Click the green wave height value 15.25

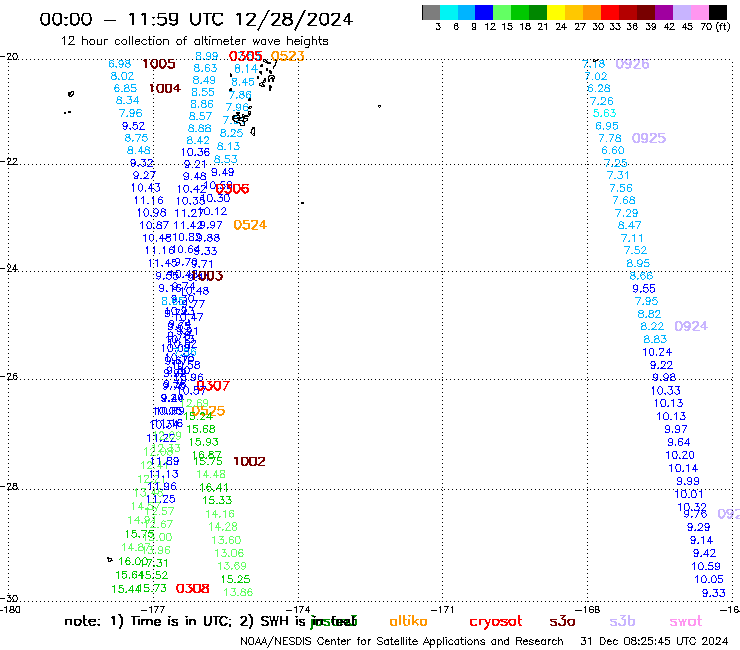235,579
